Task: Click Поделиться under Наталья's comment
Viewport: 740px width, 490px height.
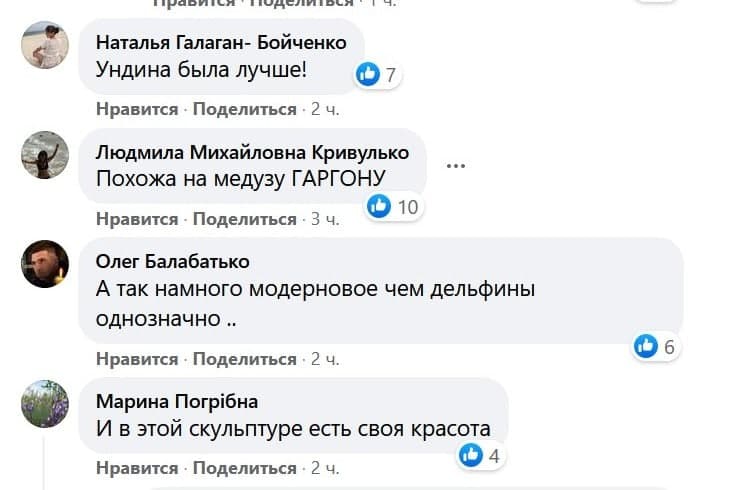Action: click(245, 109)
